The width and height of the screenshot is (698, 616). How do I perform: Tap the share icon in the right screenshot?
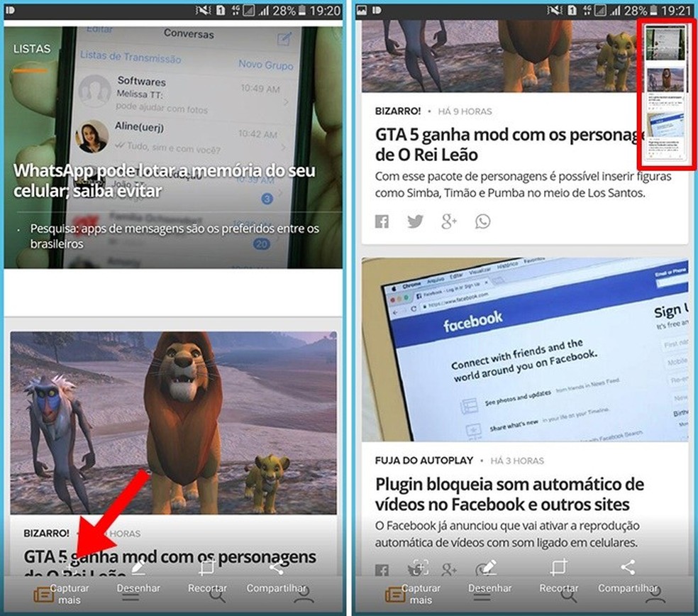628,567
